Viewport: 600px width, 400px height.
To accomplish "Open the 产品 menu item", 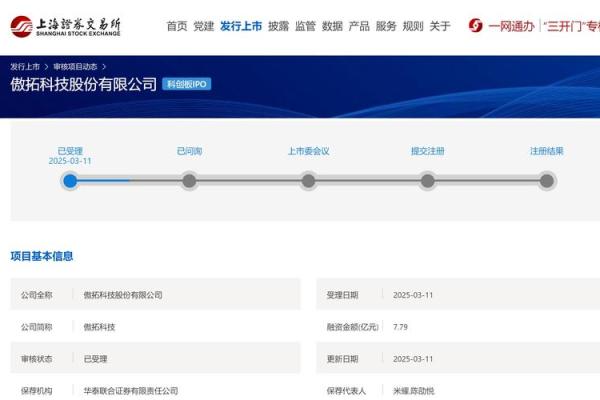I will point(359,26).
